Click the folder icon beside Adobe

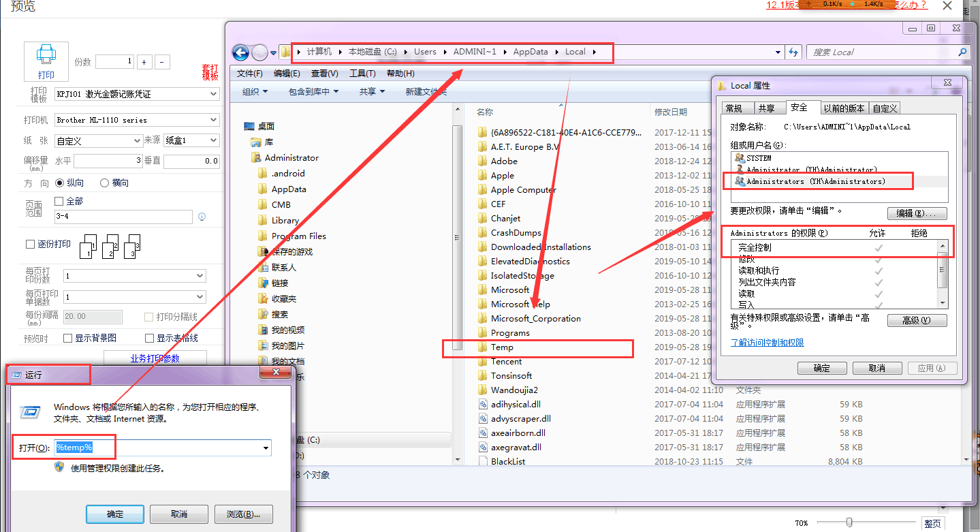482,161
